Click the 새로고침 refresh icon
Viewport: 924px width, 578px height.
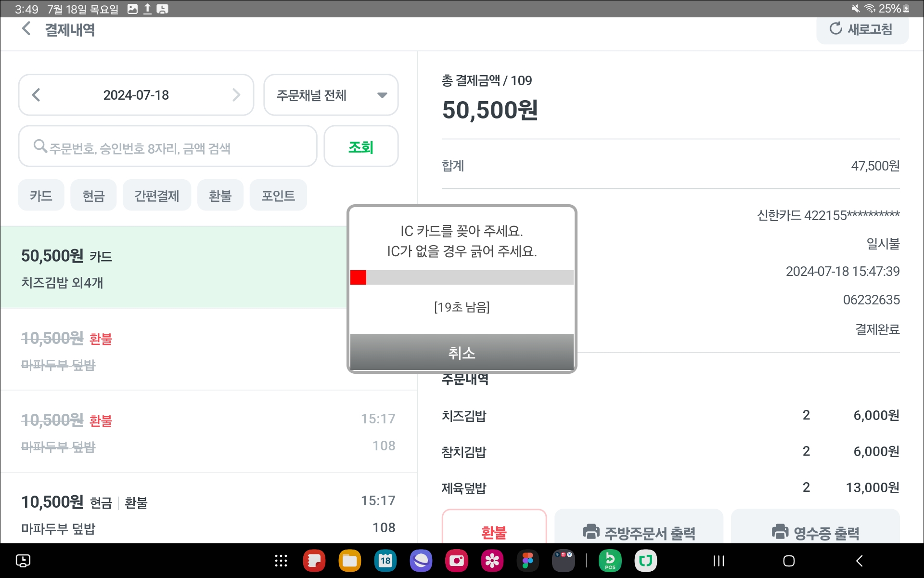click(836, 29)
